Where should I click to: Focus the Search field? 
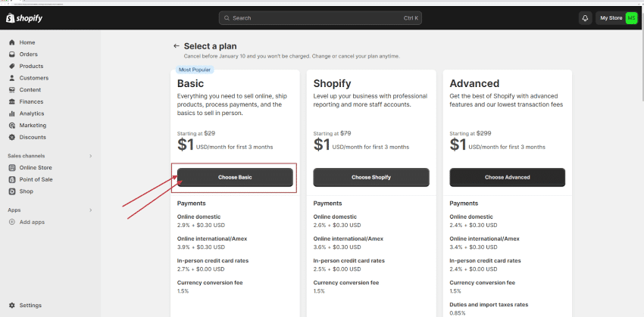pyautogui.click(x=320, y=18)
